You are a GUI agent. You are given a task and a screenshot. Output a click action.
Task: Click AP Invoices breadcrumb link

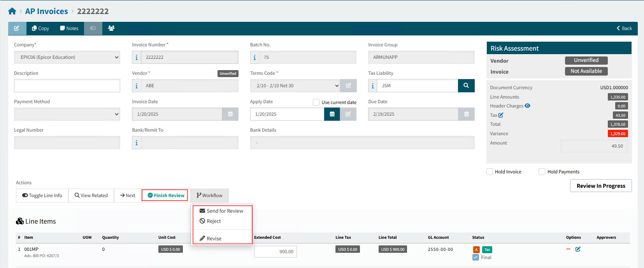pos(47,11)
